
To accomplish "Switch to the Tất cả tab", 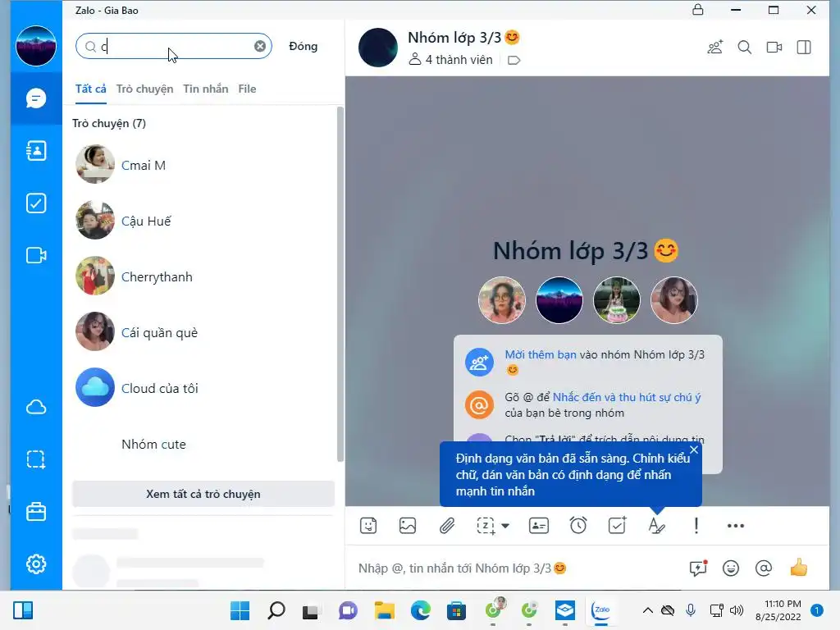I will pos(90,89).
